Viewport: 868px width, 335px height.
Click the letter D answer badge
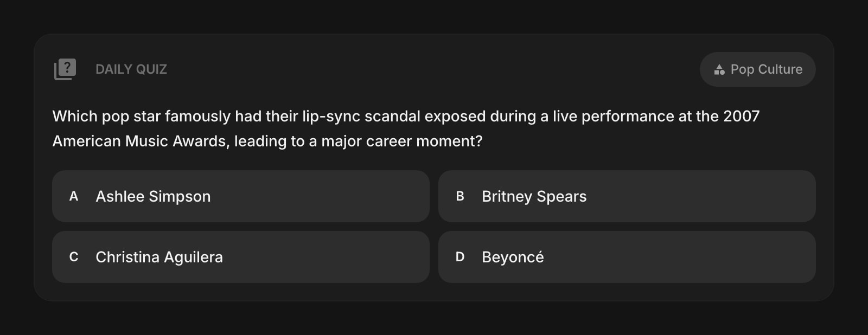point(460,257)
